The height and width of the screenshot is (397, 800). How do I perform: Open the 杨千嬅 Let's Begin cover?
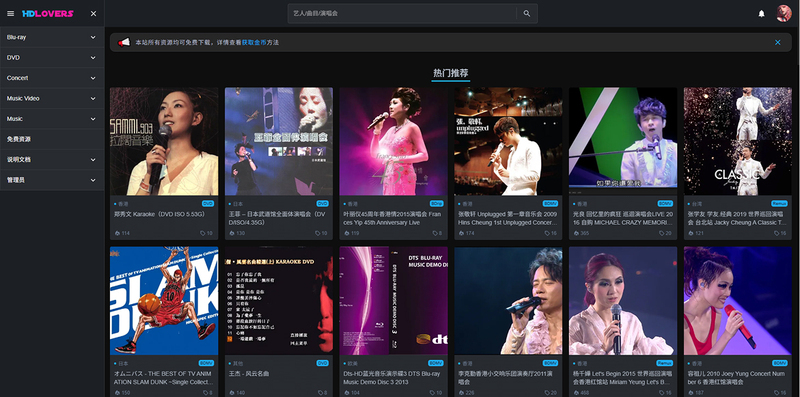tap(623, 301)
